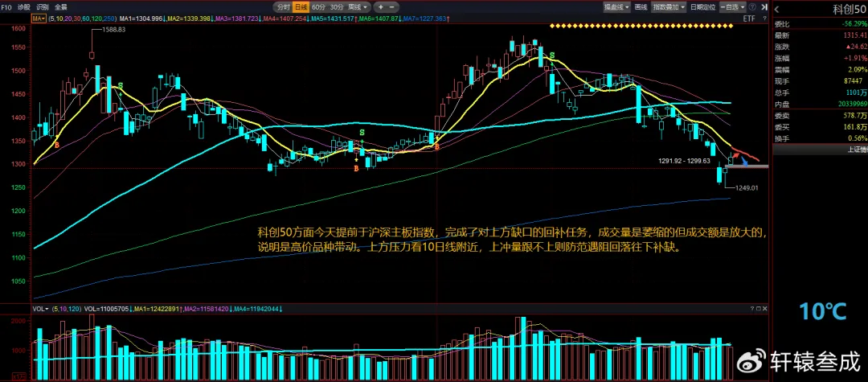
Task: Click the volume panel help icon
Action: pyautogui.click(x=751, y=308)
